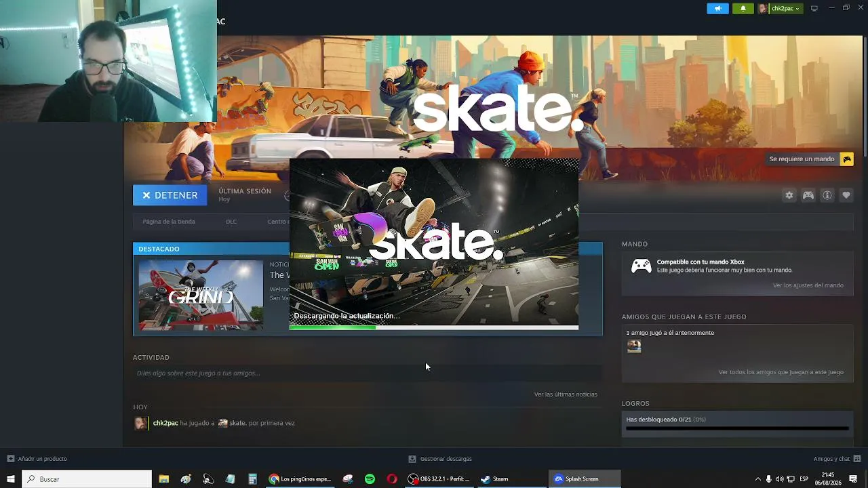Click the achievements 0/21 progress bar
Viewport: 868px width, 488px height.
coord(737,429)
